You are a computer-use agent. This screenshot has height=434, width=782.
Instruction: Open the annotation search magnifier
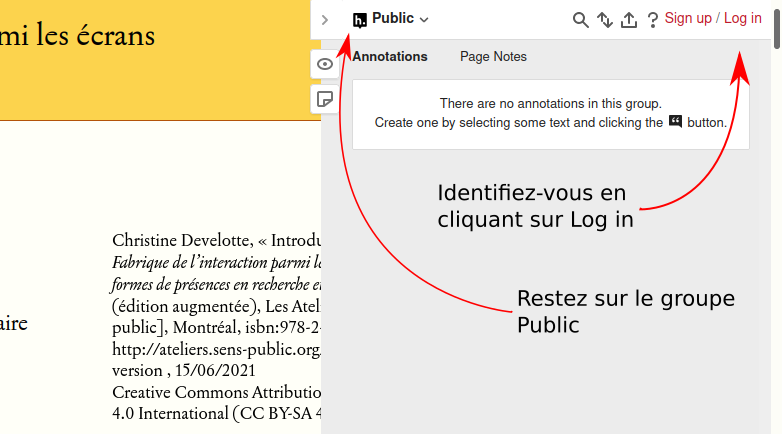point(580,19)
